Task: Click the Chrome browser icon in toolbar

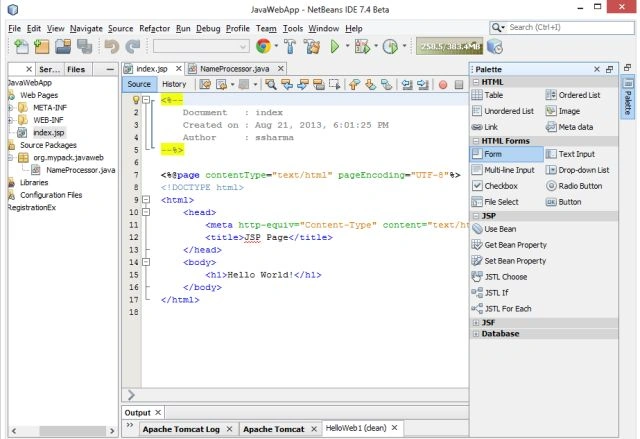Action: tap(263, 46)
